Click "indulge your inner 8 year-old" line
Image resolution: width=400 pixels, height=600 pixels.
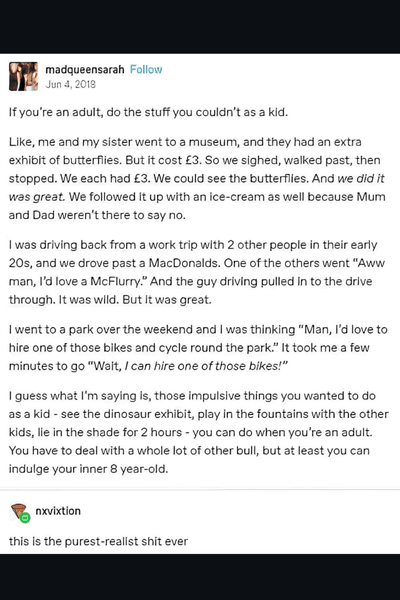coord(88,469)
